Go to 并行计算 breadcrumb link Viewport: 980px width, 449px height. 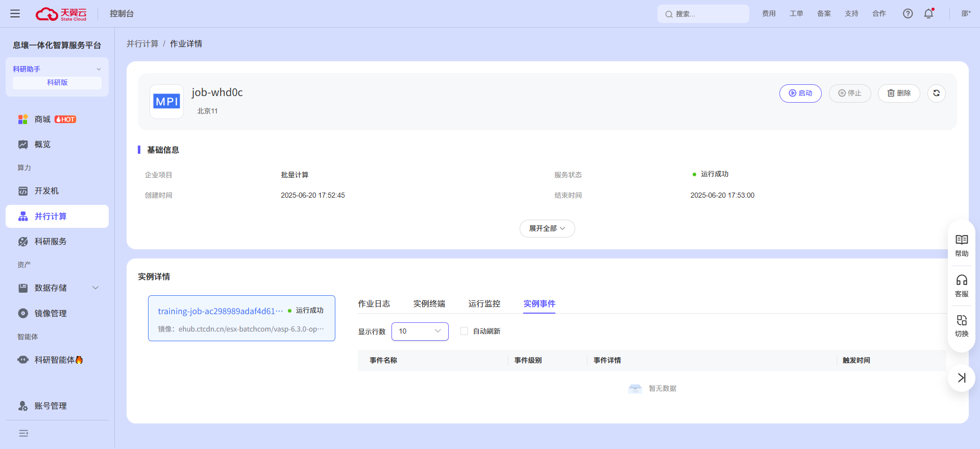[142, 44]
